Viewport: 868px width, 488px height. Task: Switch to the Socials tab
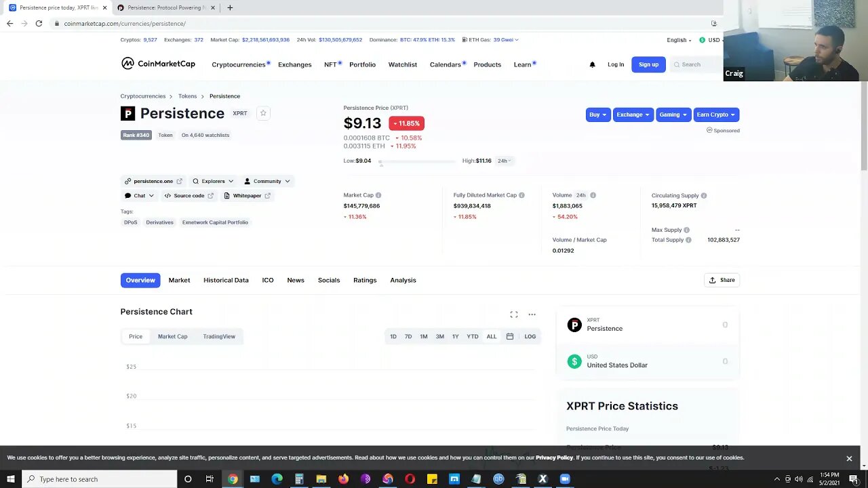point(329,280)
